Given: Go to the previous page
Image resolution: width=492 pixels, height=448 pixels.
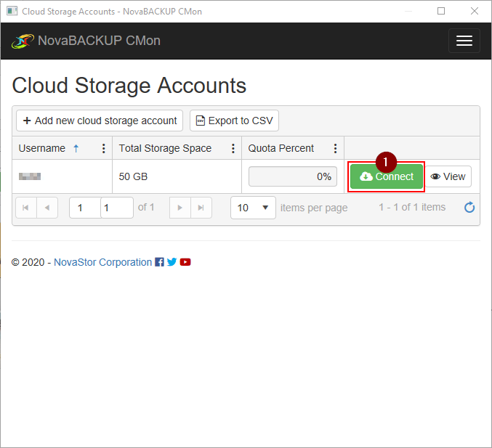Looking at the screenshot, I should tap(47, 208).
